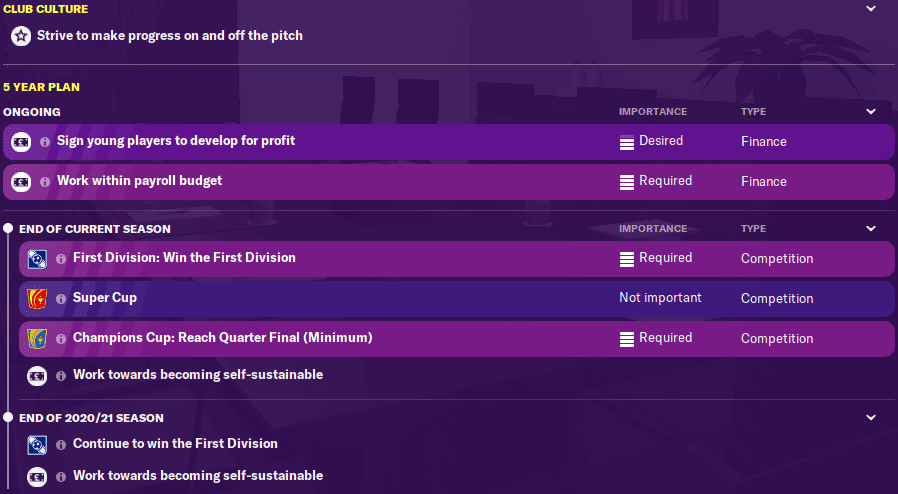Collapse End of 2020/21 Season chevron
The width and height of the screenshot is (898, 494).
(871, 417)
